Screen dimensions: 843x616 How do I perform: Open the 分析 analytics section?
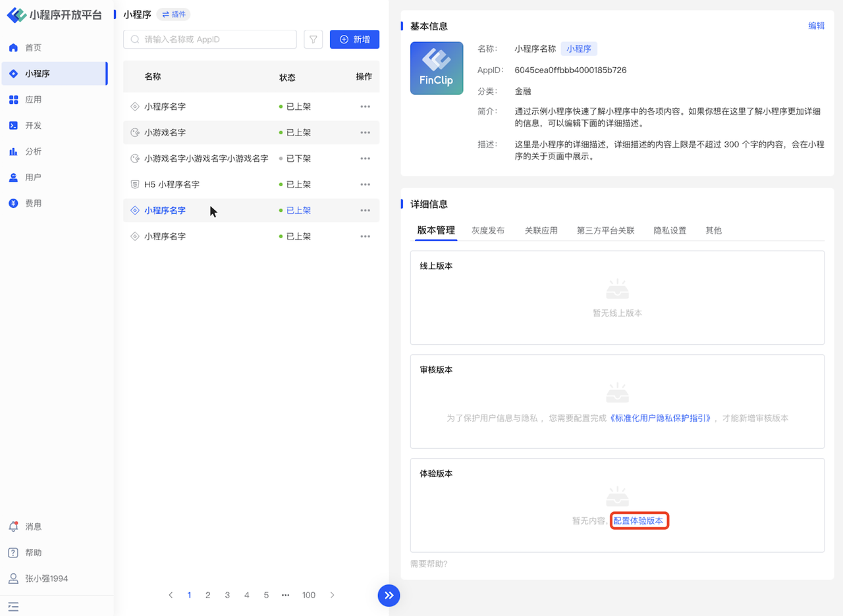[x=33, y=151]
